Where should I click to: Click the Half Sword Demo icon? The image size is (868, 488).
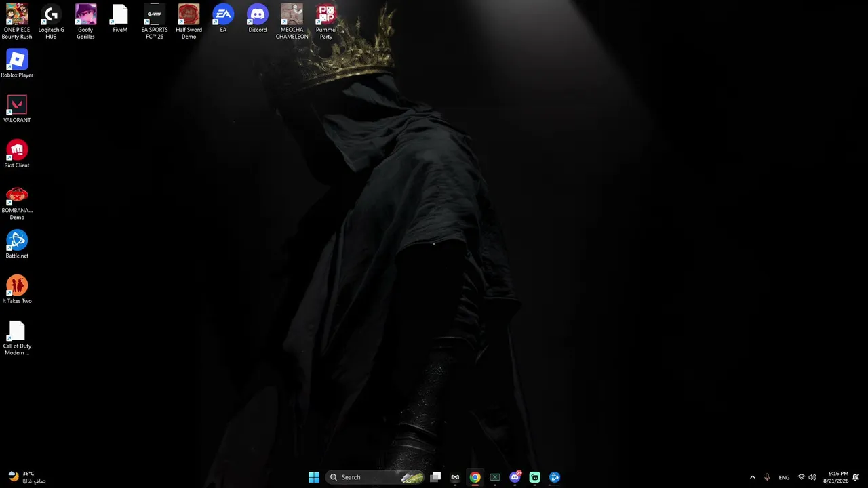click(189, 21)
